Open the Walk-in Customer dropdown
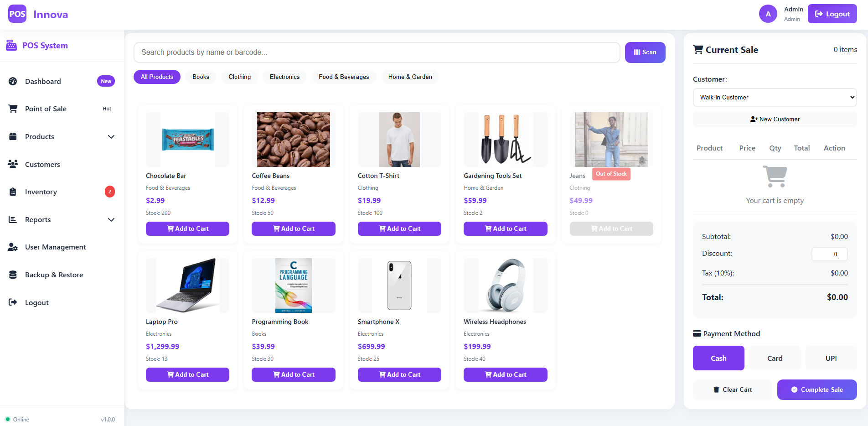This screenshot has height=426, width=868. [x=775, y=97]
